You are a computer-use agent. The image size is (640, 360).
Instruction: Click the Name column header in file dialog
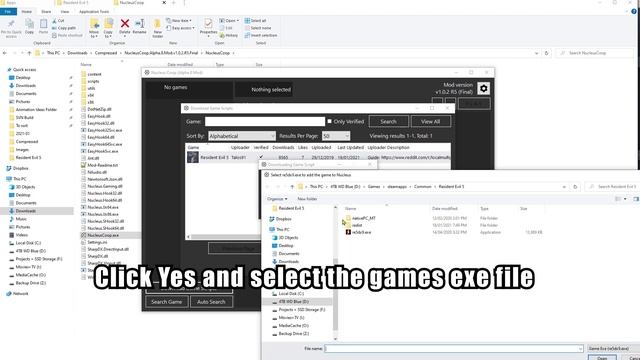[350, 209]
